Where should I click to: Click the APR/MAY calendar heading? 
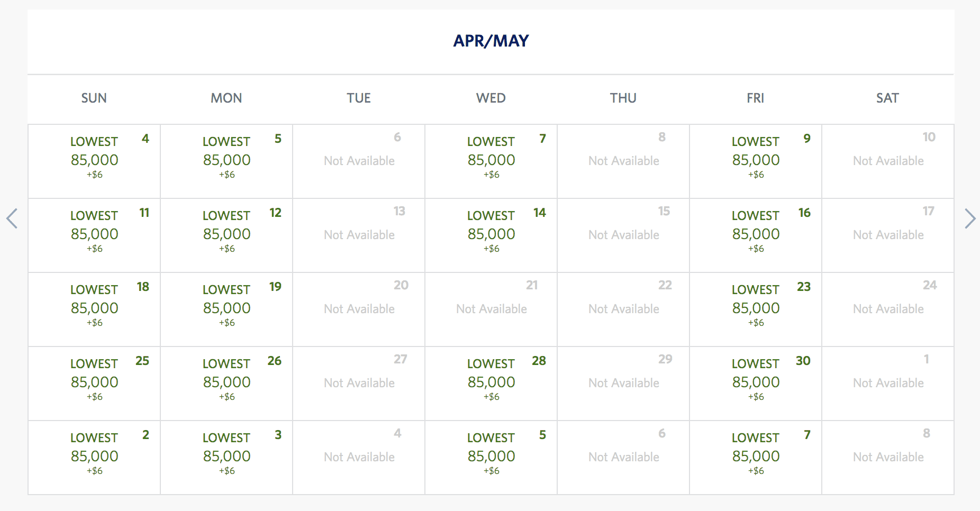[490, 41]
